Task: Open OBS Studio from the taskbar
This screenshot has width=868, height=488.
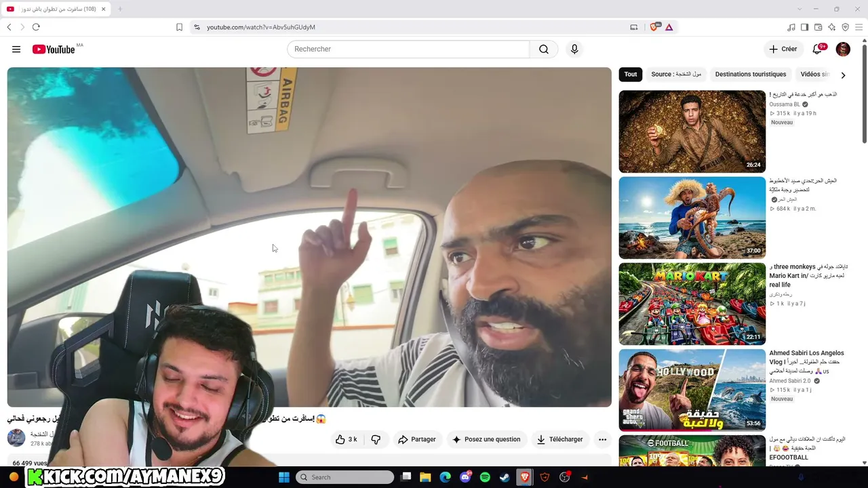Action: pyautogui.click(x=565, y=477)
